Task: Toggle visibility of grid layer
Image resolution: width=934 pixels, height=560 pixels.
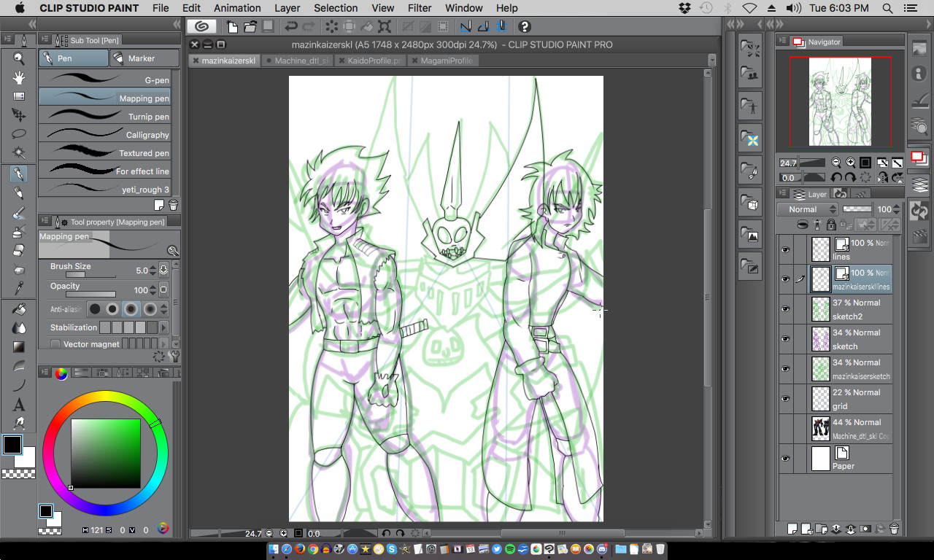Action: coord(786,399)
